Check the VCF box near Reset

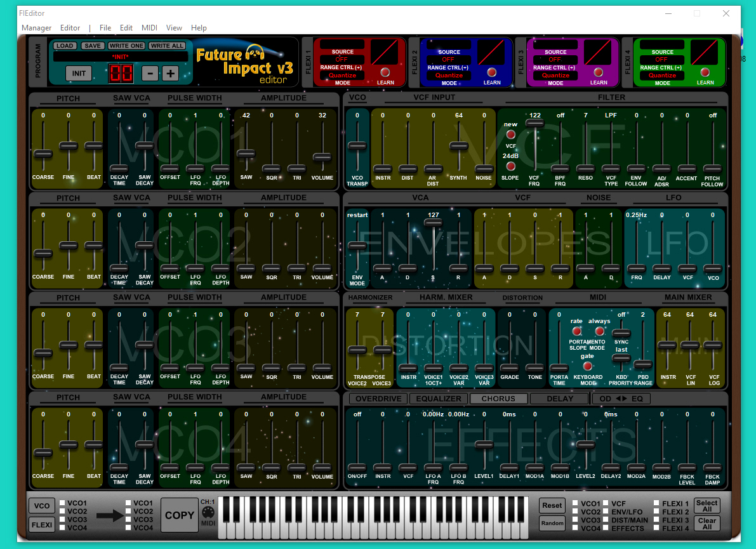(x=606, y=503)
